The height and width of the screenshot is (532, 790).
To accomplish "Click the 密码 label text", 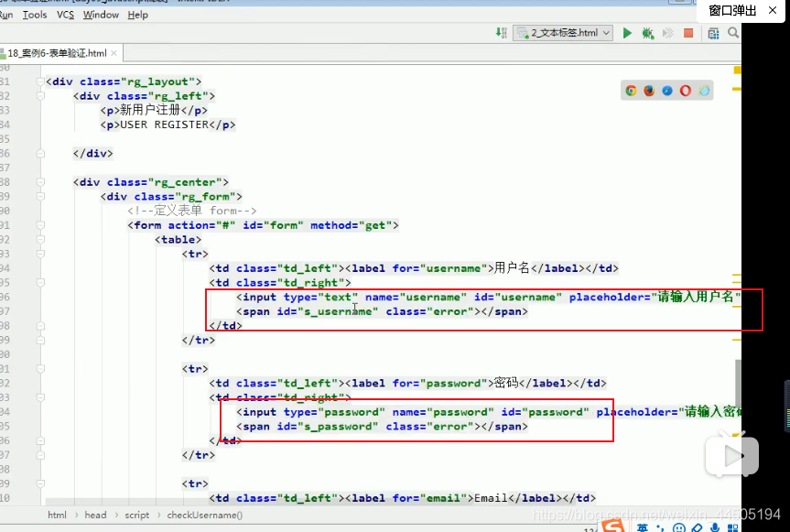I will tap(506, 383).
